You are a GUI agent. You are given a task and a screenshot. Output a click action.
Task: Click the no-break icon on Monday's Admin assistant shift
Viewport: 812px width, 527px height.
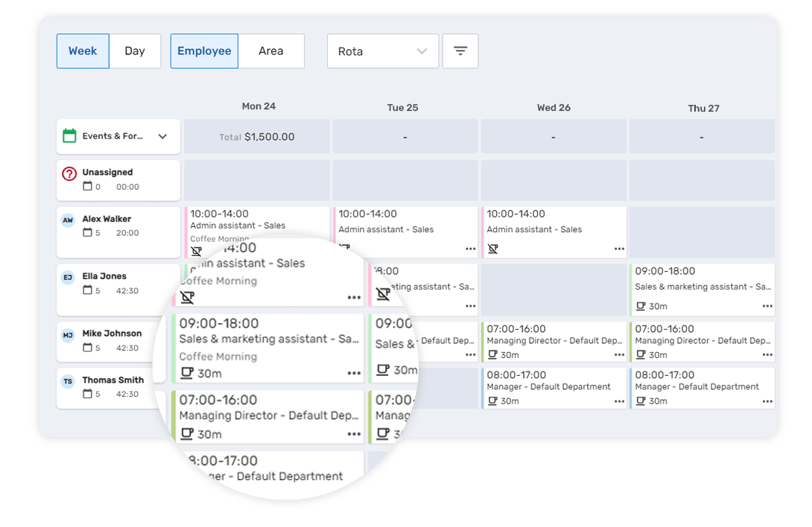tap(196, 251)
